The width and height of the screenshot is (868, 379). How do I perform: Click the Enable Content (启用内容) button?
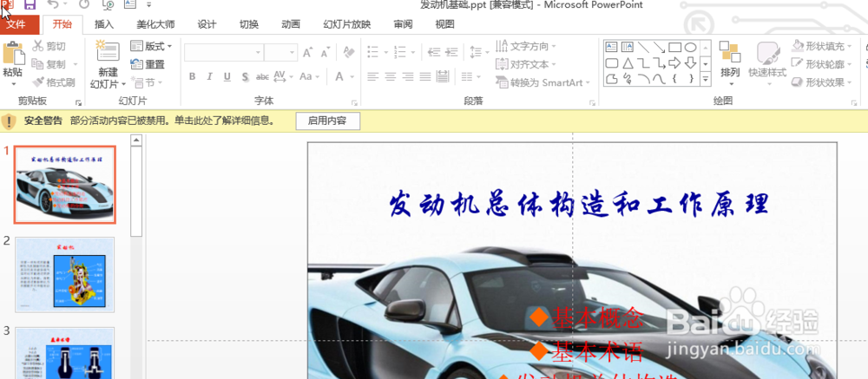coord(328,121)
